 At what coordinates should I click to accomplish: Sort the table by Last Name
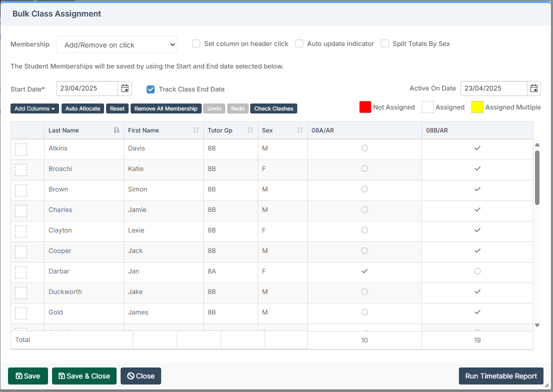(116, 130)
